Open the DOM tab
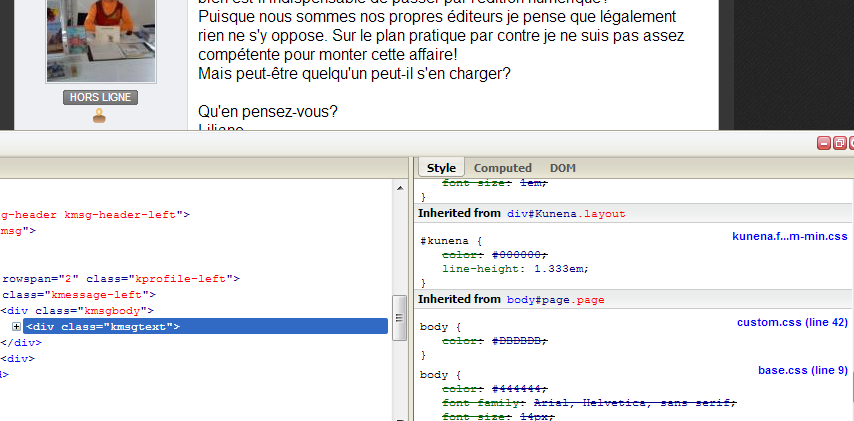854x421 pixels. coord(562,168)
